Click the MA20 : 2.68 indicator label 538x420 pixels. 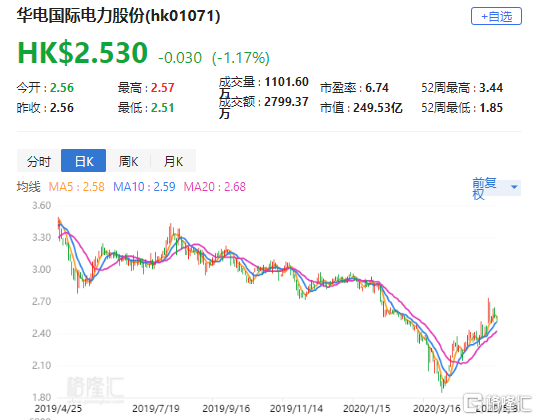(214, 187)
